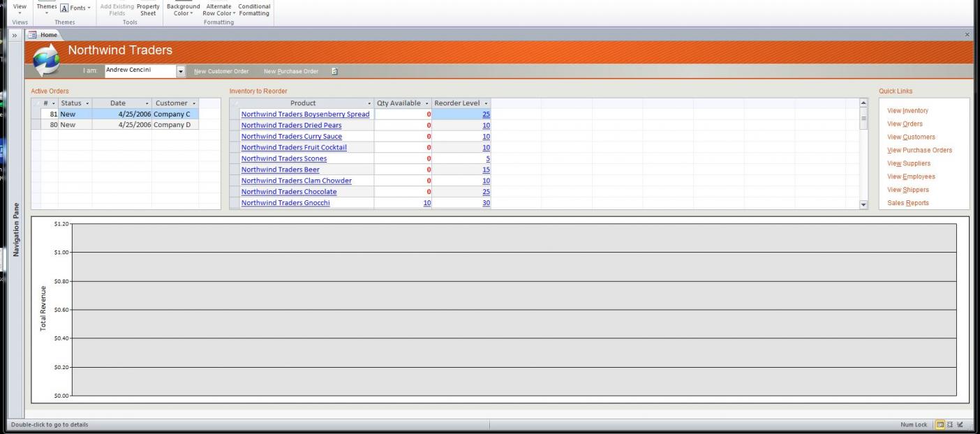Click Northwind Traders Fruit Cocktail link

294,148
